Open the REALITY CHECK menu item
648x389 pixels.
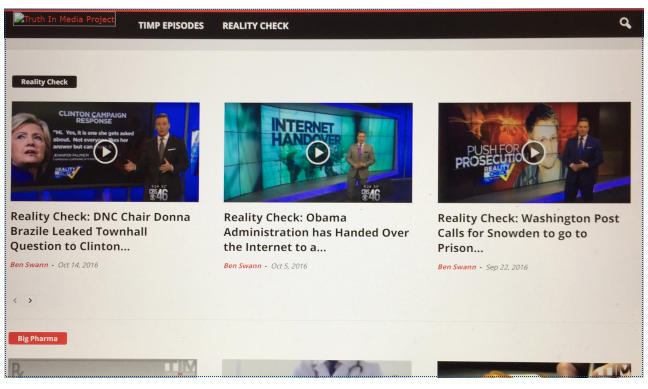(255, 26)
